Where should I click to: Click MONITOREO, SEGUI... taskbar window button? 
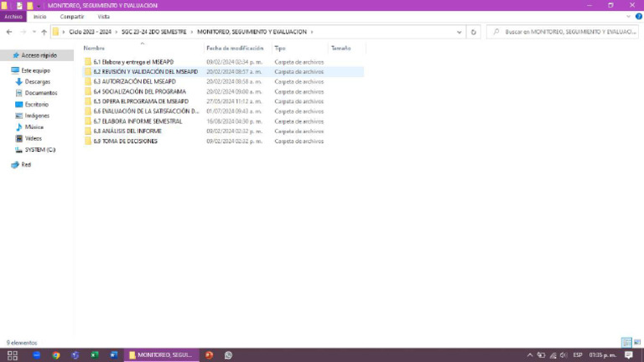click(161, 355)
